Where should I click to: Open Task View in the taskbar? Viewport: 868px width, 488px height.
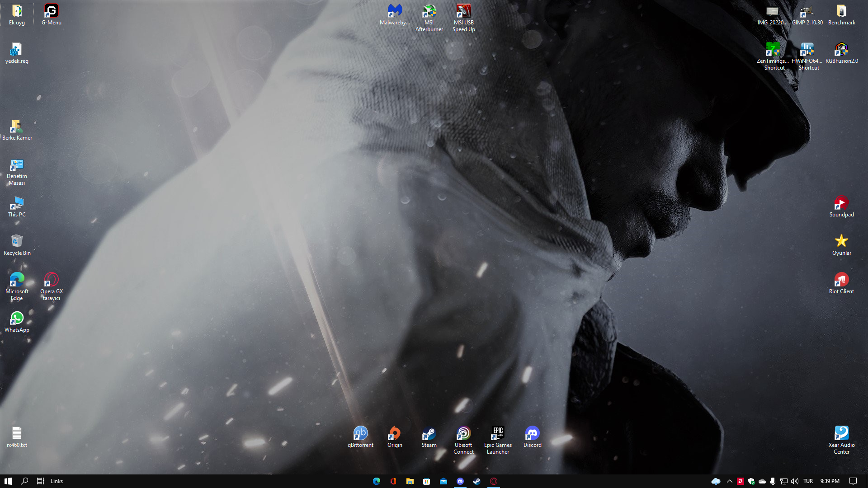40,481
